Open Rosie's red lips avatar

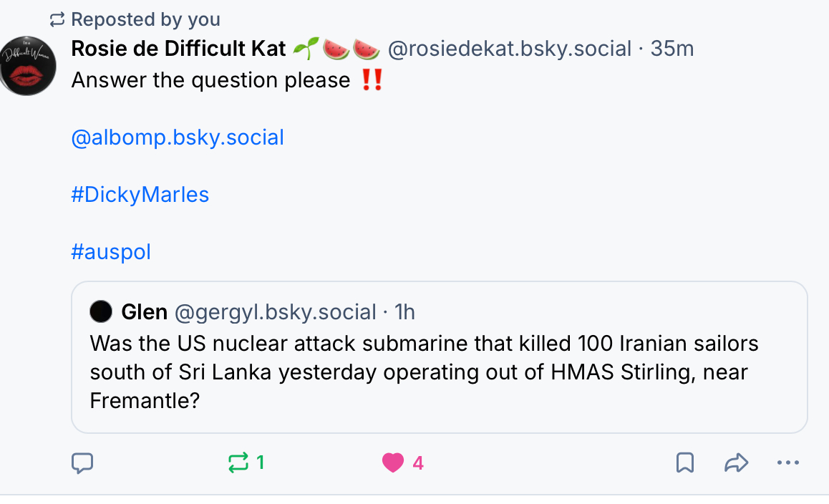[x=27, y=66]
